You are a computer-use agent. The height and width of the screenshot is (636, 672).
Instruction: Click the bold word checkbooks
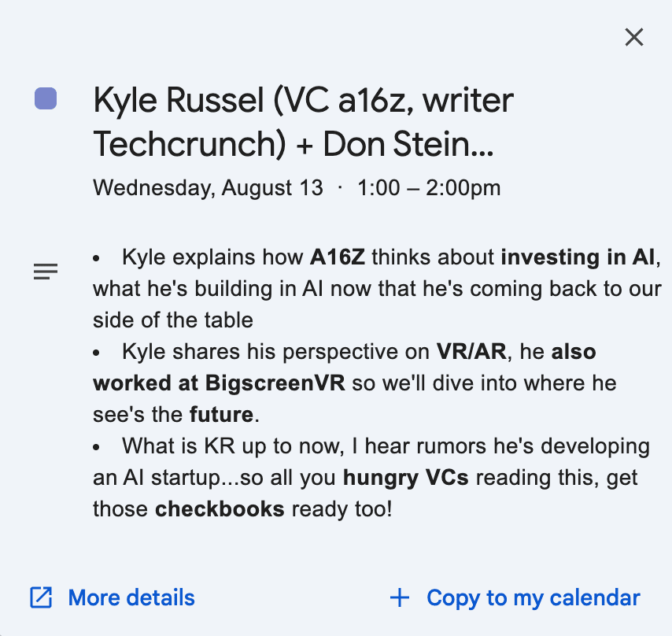pyautogui.click(x=220, y=509)
